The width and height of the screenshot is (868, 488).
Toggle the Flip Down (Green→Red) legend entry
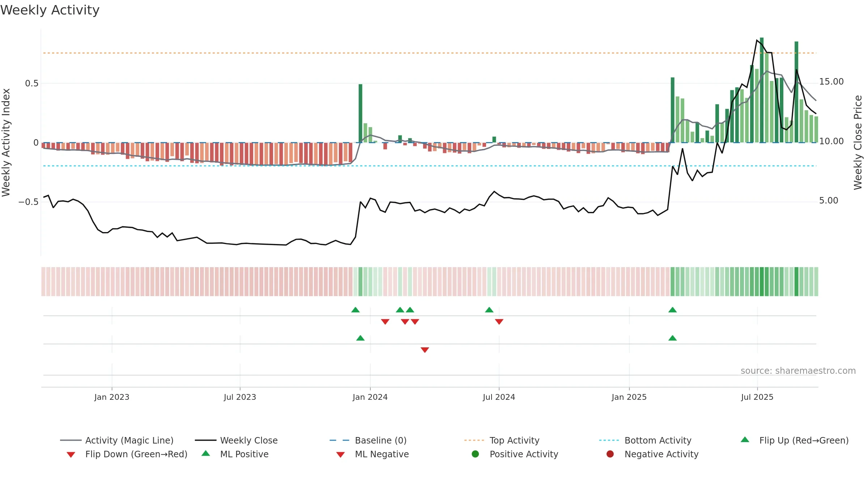coord(127,454)
